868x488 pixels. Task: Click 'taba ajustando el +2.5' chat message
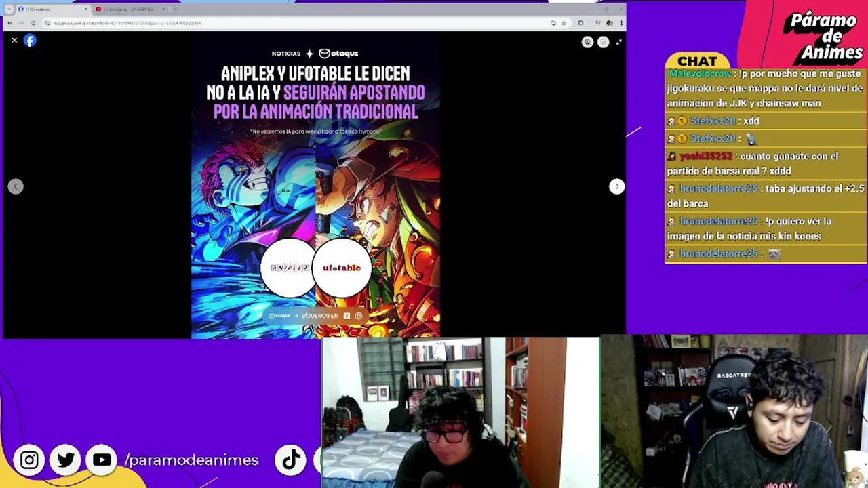point(766,196)
